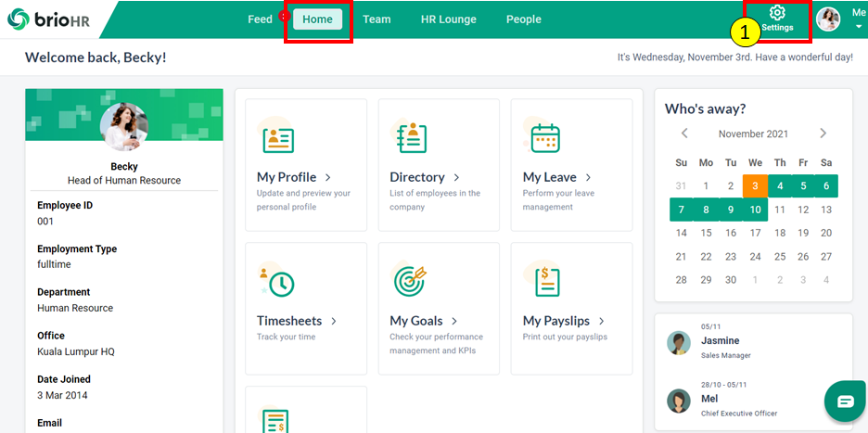Viewport: 868px width, 433px height.
Task: Click the Employment Type value fulltime
Action: click(x=54, y=264)
